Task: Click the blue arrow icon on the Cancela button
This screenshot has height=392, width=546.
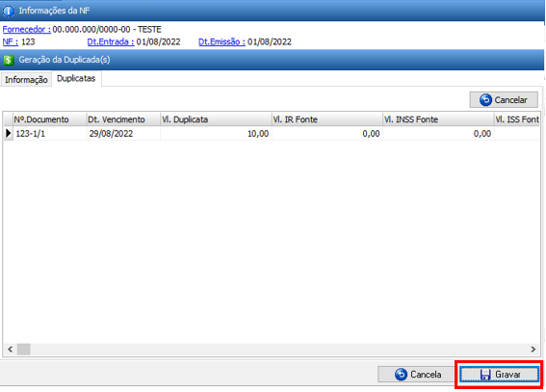Action: point(401,375)
